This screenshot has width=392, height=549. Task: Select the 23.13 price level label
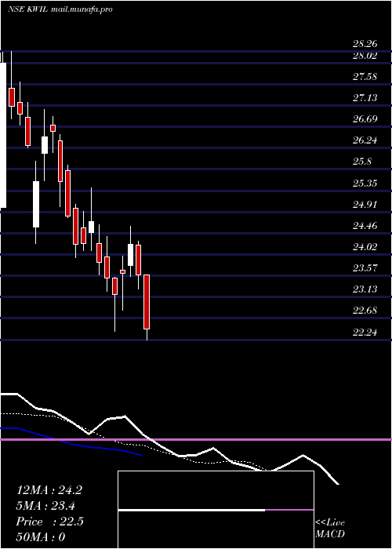point(365,289)
